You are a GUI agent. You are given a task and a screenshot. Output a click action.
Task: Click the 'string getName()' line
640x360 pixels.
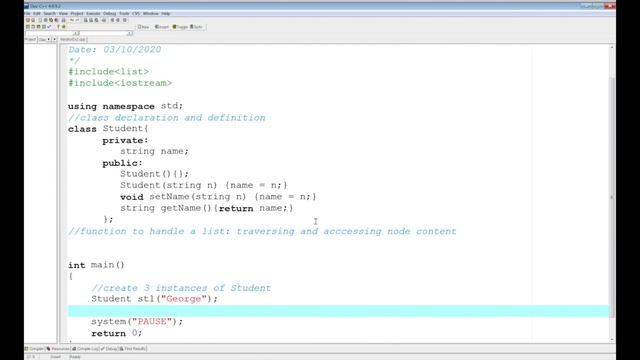click(x=207, y=208)
